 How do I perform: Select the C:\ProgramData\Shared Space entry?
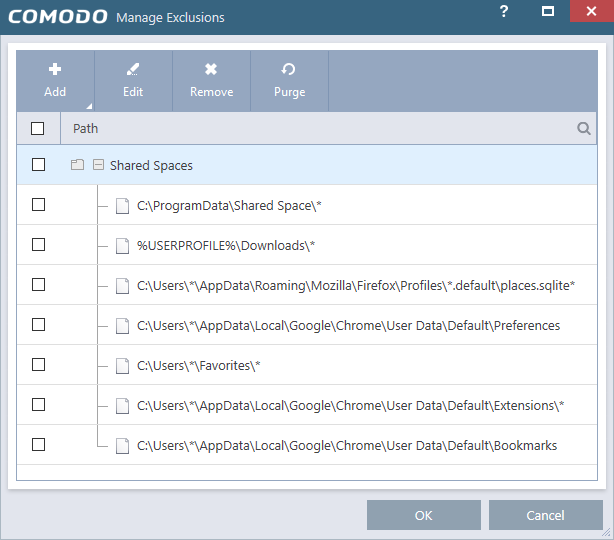click(x=229, y=205)
